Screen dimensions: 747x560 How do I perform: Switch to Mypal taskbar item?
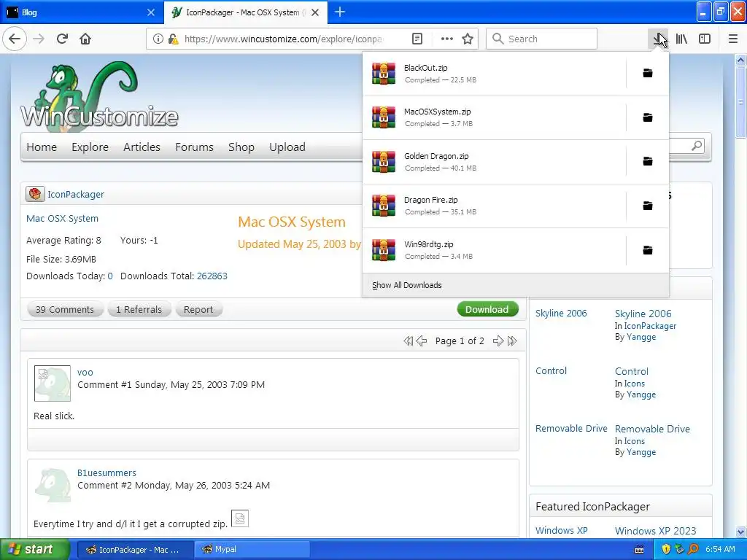(251, 550)
